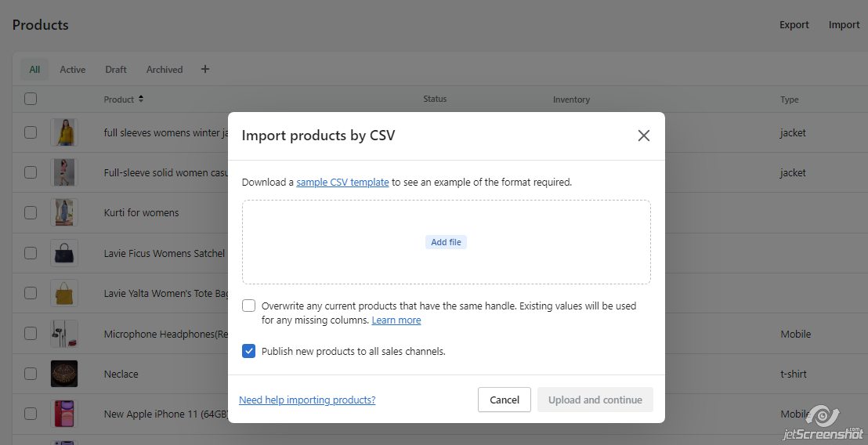This screenshot has width=868, height=445.
Task: Open the sample CSV template link
Action: [x=342, y=182]
